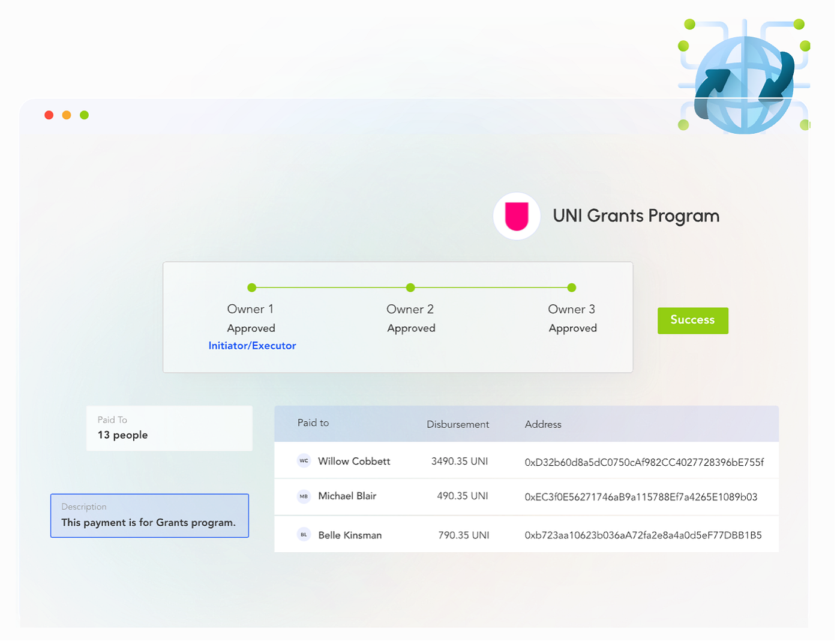This screenshot has width=840, height=641.
Task: Click the Owner 1 label
Action: pos(250,309)
